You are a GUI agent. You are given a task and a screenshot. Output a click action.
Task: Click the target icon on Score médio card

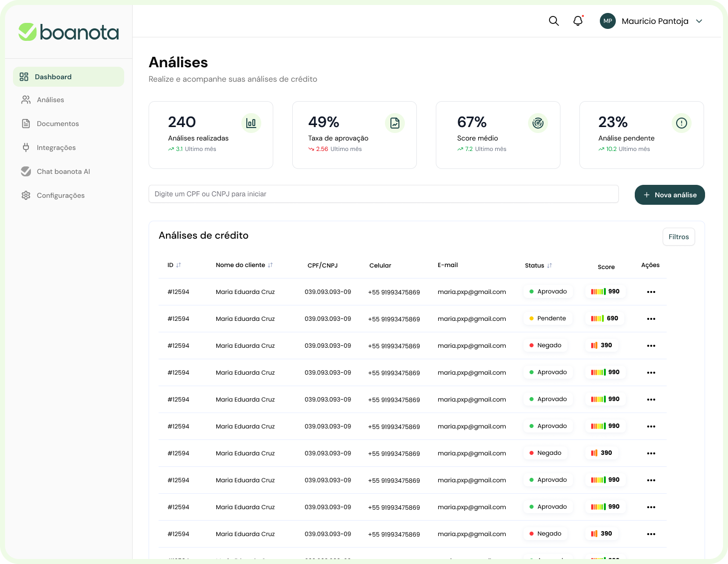(x=538, y=123)
